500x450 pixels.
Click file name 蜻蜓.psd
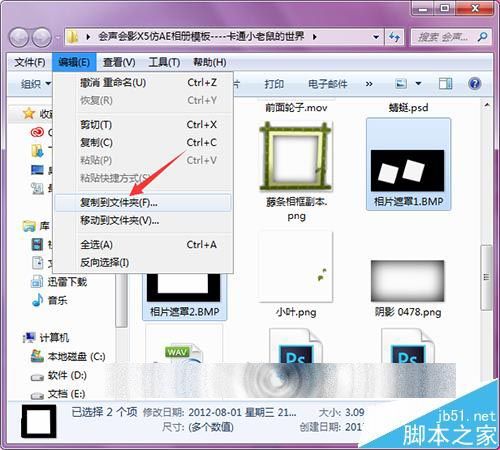click(408, 108)
